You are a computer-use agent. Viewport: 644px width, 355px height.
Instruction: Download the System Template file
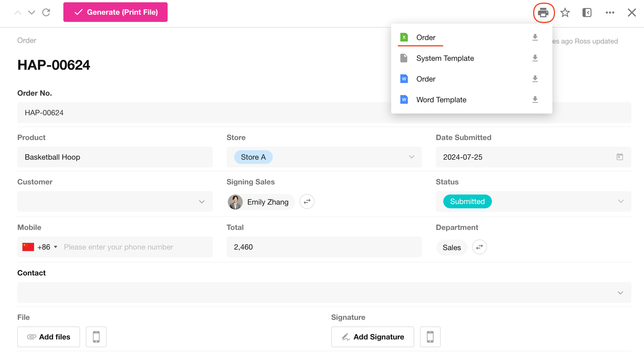click(535, 58)
